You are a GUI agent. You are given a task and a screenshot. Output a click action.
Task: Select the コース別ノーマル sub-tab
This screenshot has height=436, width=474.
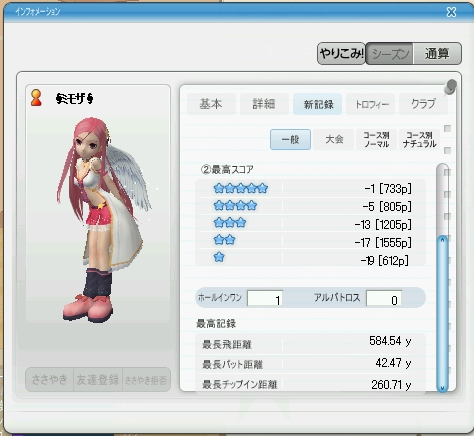point(376,139)
